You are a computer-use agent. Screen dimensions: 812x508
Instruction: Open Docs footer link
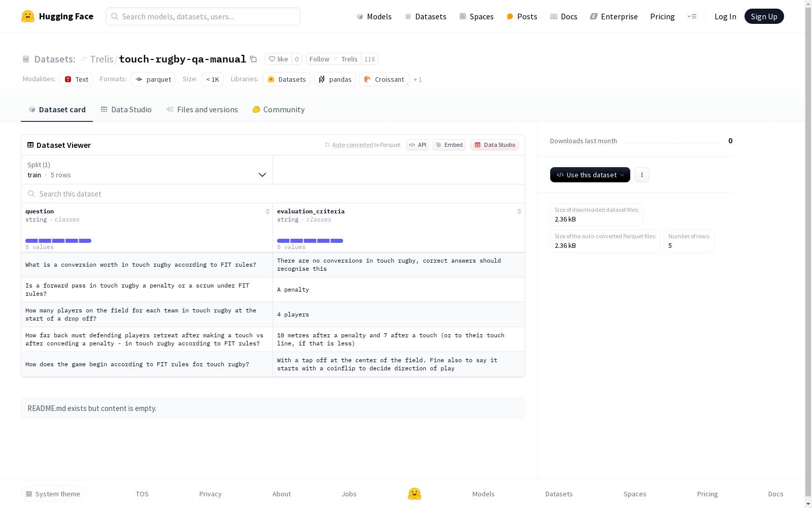pyautogui.click(x=776, y=494)
